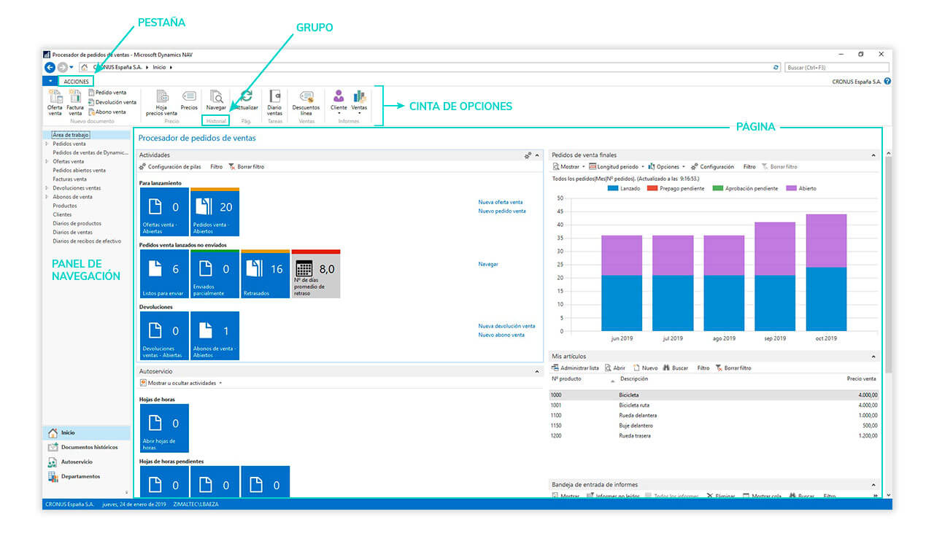This screenshot has width=934, height=560.
Task: Click the Actualizar refresh icon
Action: [247, 97]
